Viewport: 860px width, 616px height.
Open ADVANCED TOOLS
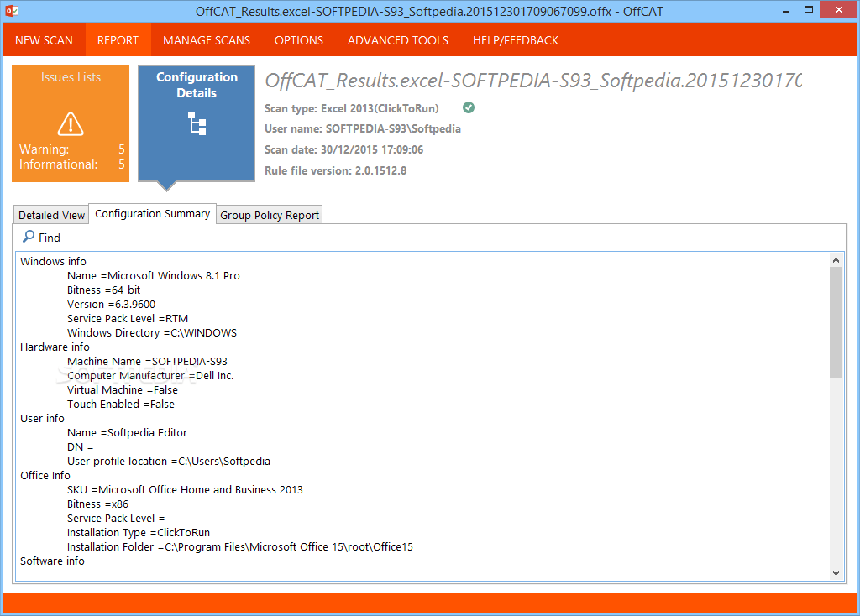[397, 39]
